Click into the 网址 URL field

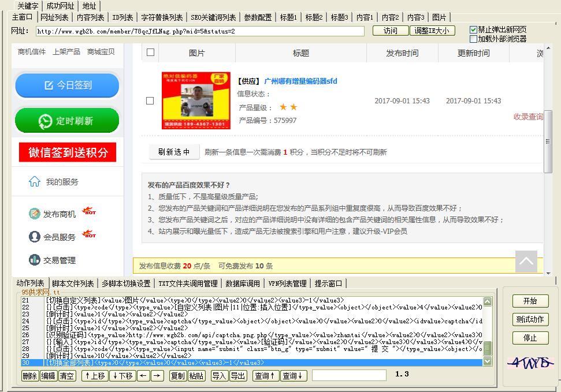point(200,31)
